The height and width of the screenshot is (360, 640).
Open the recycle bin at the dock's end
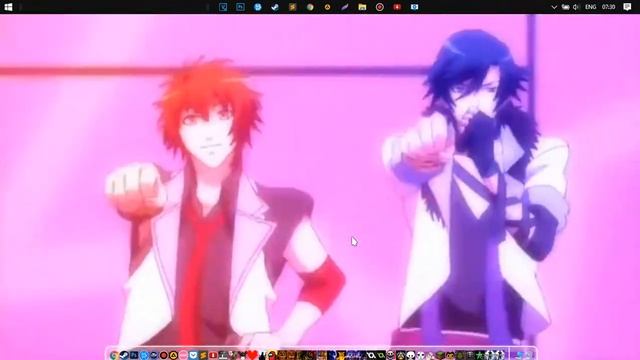[528, 355]
